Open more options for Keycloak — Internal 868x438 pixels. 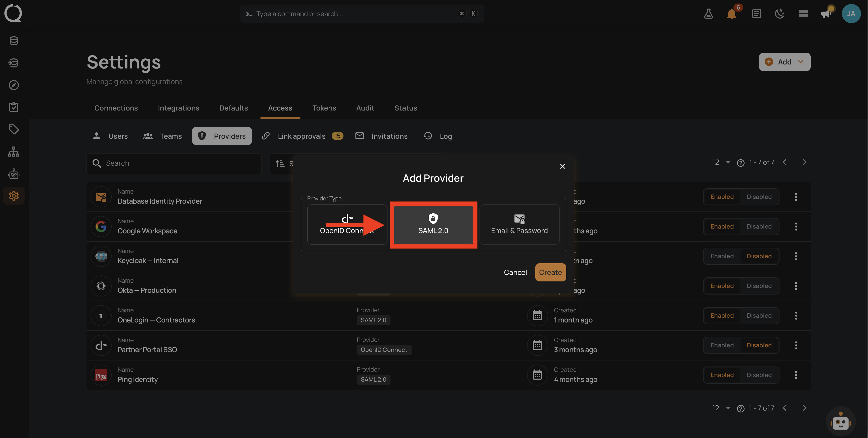click(796, 256)
